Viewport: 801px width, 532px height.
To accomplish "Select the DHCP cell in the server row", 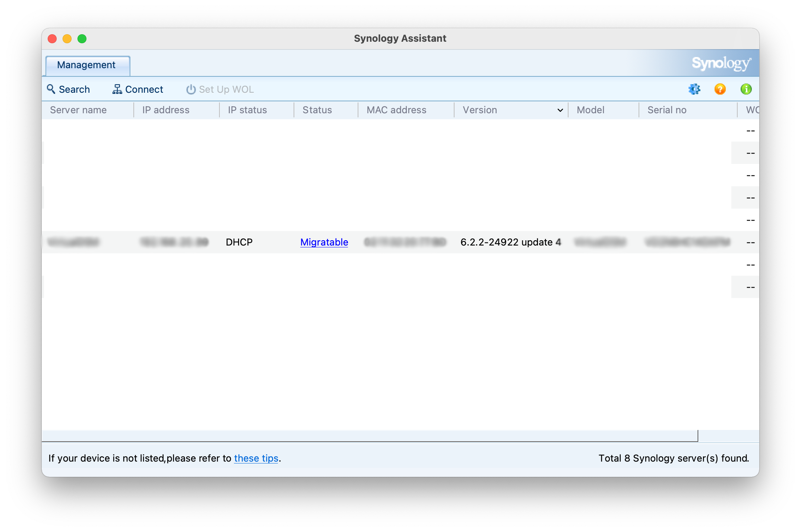I will (239, 242).
